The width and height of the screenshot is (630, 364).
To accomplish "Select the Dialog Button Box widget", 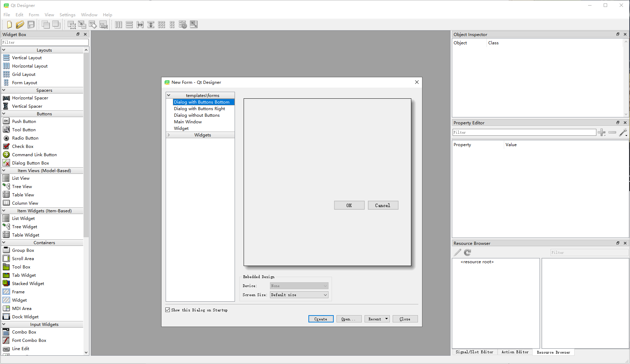I will 30,163.
